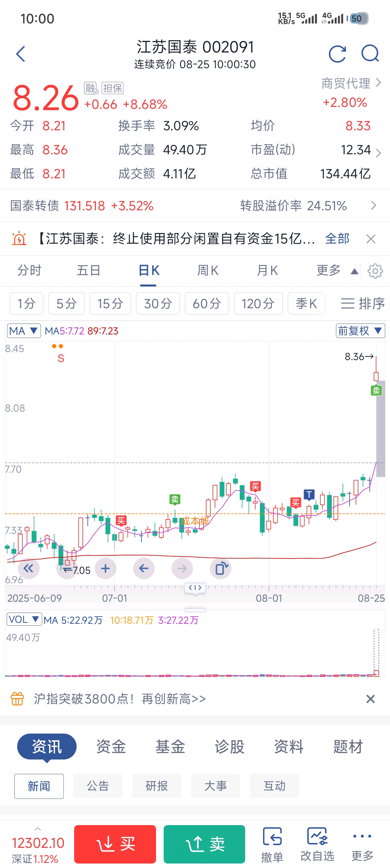Open MA indicator dropdown
Screen dimensions: 390x868
24,331
